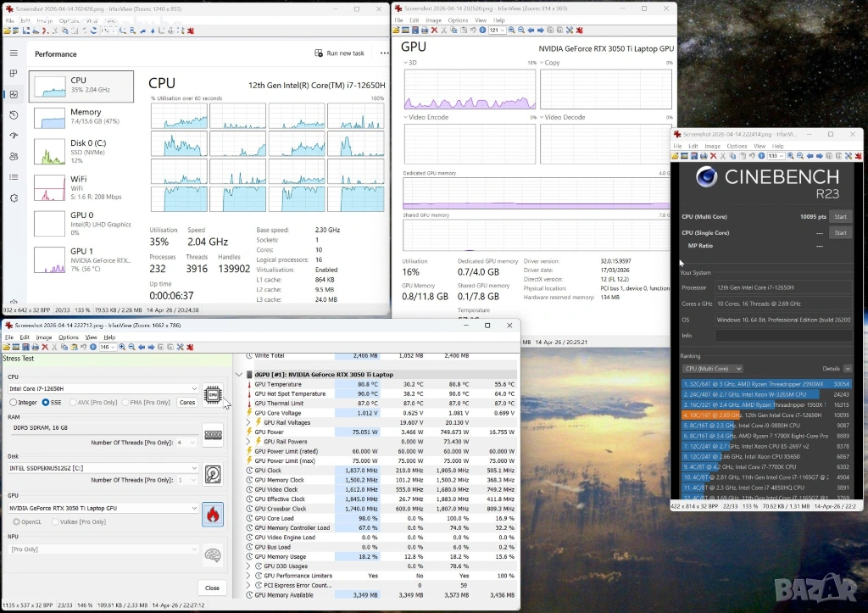The height and width of the screenshot is (613, 868).
Task: Click next image arrow in GPU window toolbar
Action: tap(540, 30)
